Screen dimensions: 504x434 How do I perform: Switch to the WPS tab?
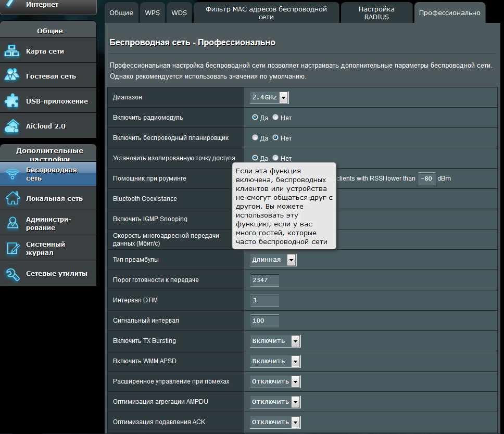153,13
